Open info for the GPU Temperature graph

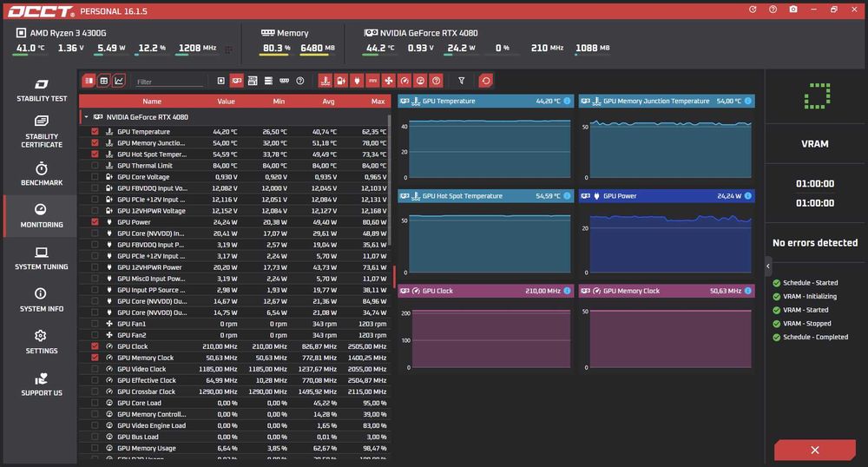tap(567, 101)
